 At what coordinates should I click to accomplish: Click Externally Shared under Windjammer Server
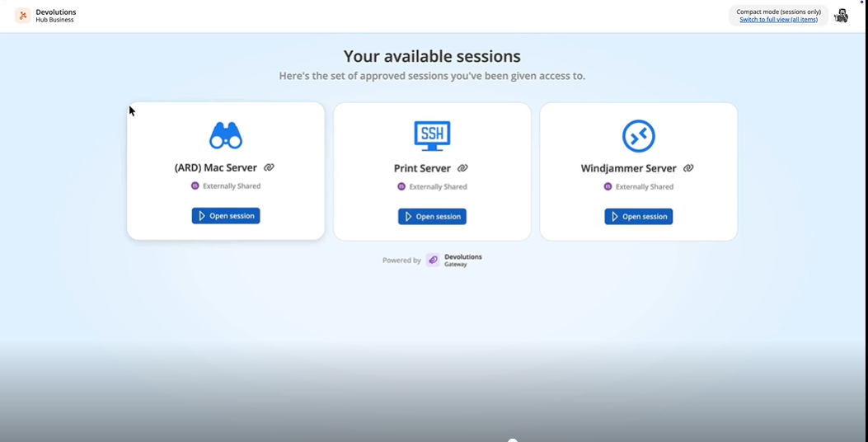pos(645,186)
